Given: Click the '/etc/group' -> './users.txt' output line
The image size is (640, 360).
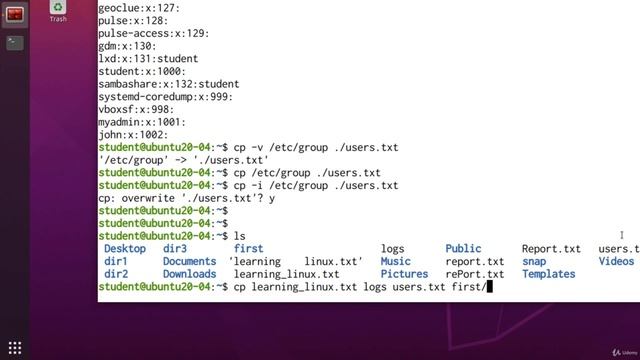Looking at the screenshot, I should tap(183, 160).
